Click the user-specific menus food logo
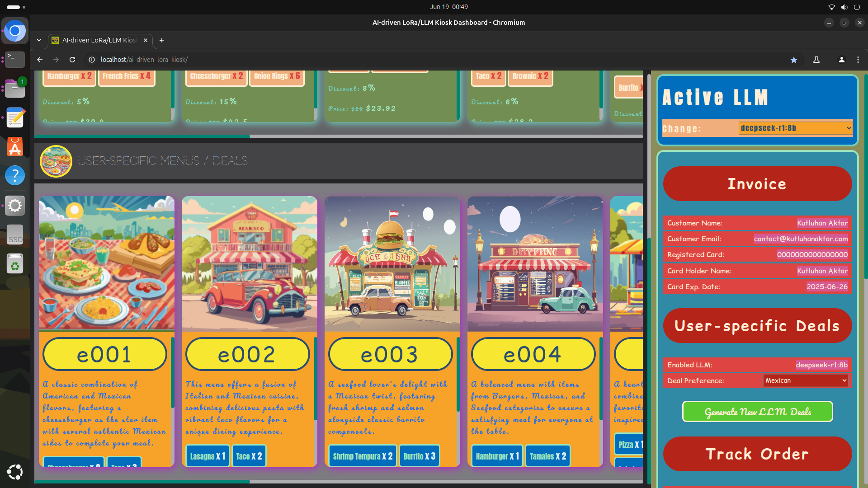 coord(56,161)
